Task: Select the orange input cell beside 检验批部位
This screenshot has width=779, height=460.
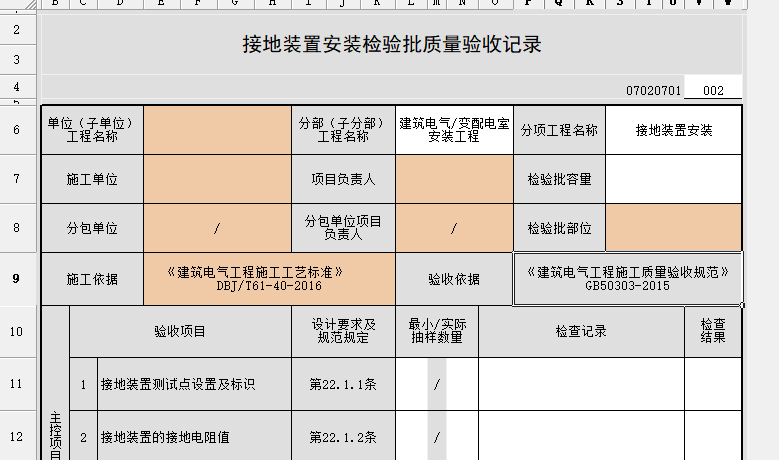Action: point(674,228)
